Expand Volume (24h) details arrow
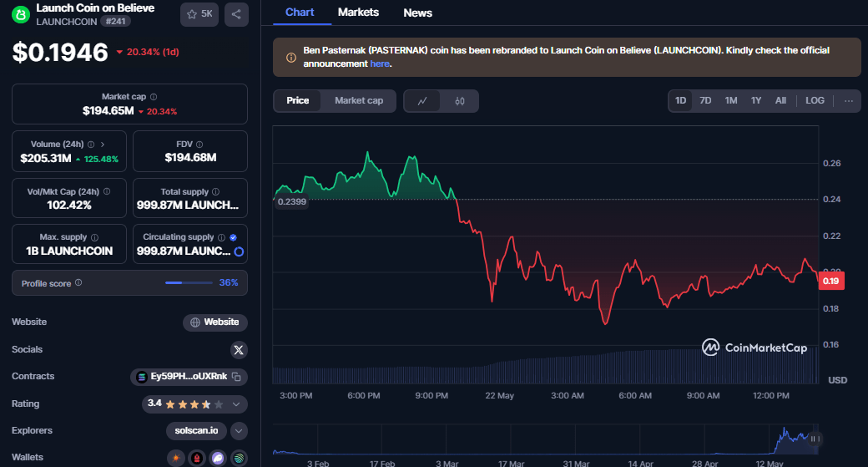 pos(103,145)
